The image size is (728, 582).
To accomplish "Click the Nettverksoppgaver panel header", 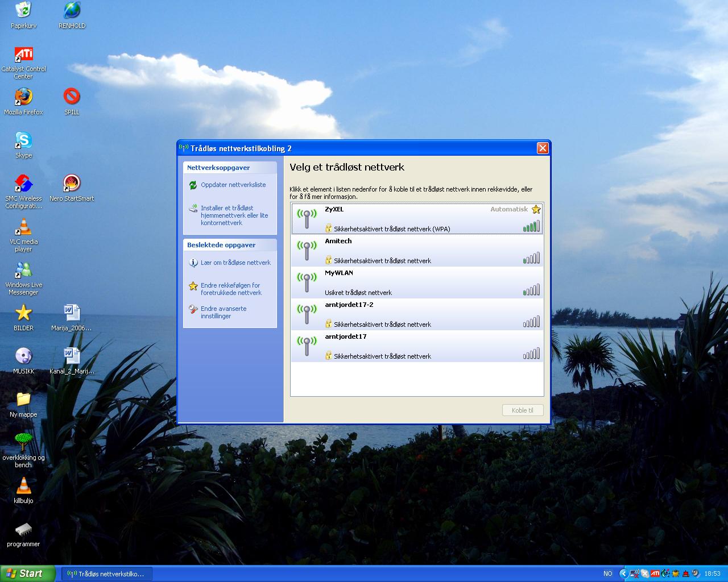I will (x=230, y=168).
